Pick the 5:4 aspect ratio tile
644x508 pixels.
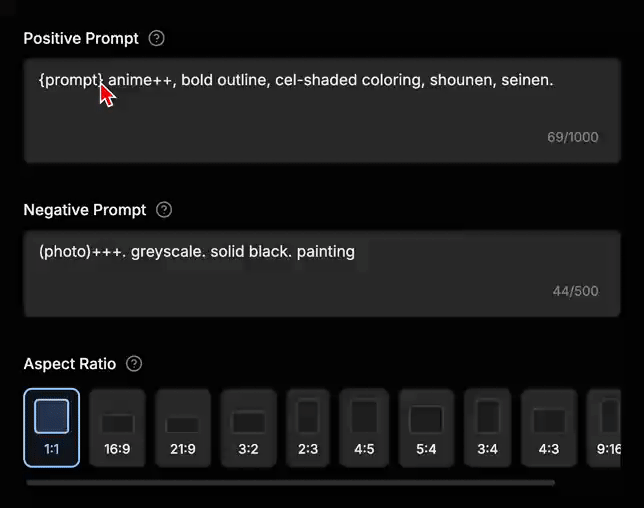(426, 428)
